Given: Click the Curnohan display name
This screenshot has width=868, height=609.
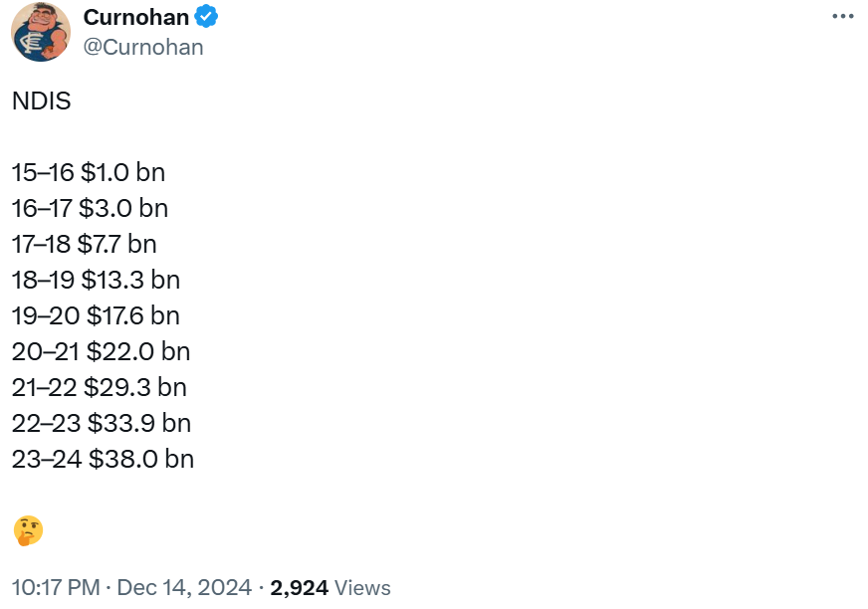Looking at the screenshot, I should (x=135, y=17).
